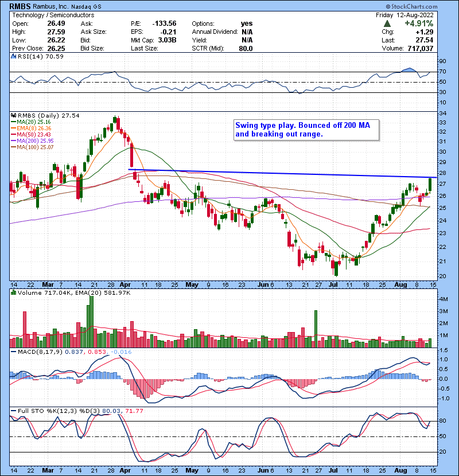Click the Low 26.22 value

coord(56,40)
